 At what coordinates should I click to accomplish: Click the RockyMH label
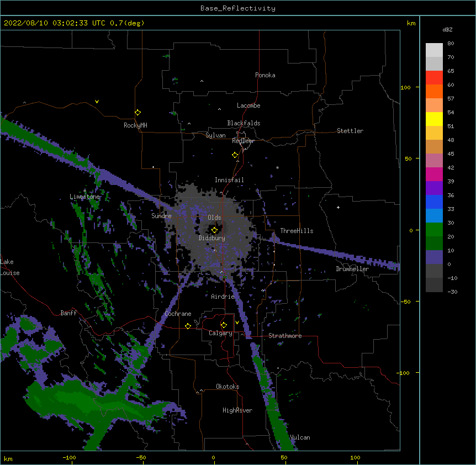click(135, 125)
